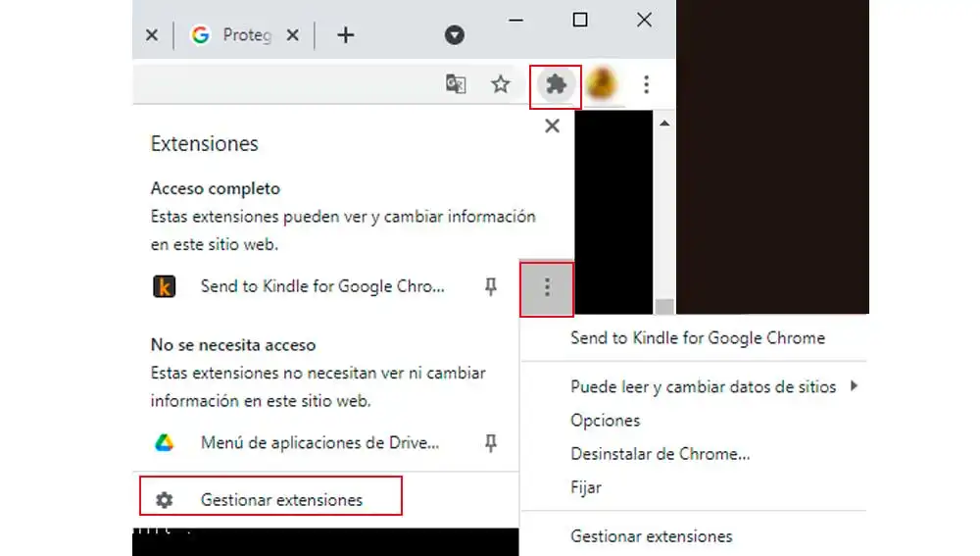Click the Google favicon on the tab
The height and width of the screenshot is (556, 980).
click(200, 35)
